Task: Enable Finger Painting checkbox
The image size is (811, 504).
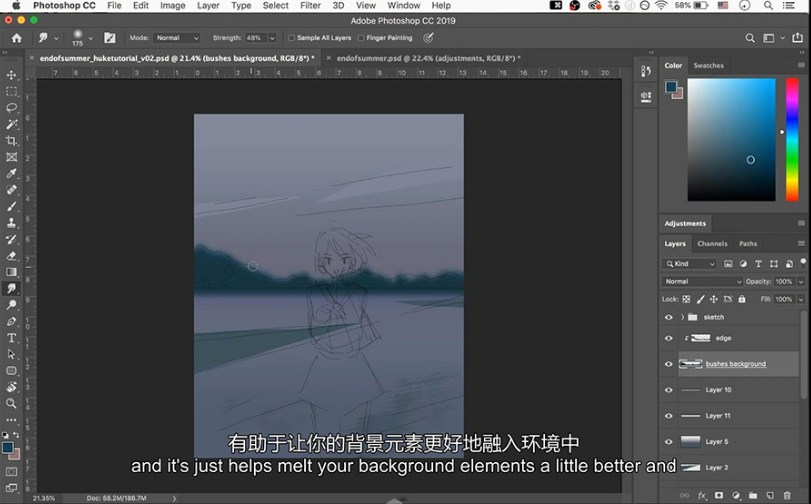Action: pyautogui.click(x=361, y=38)
